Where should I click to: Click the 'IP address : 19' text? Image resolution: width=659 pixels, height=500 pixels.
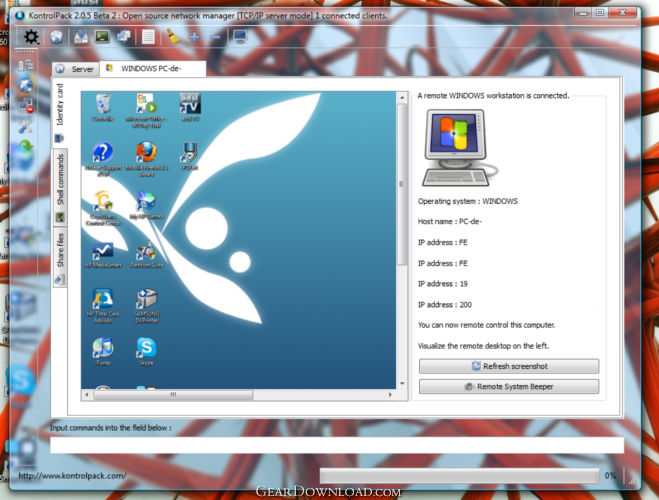point(442,284)
